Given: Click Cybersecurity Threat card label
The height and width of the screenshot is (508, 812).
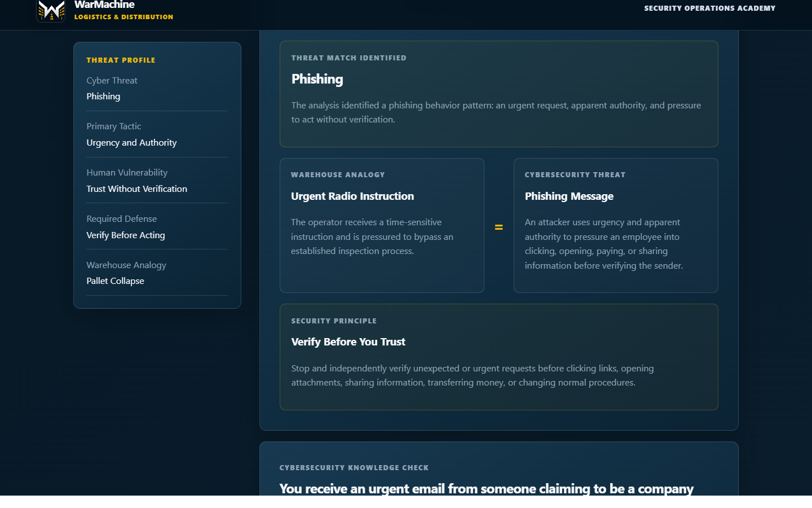Looking at the screenshot, I should 575,175.
